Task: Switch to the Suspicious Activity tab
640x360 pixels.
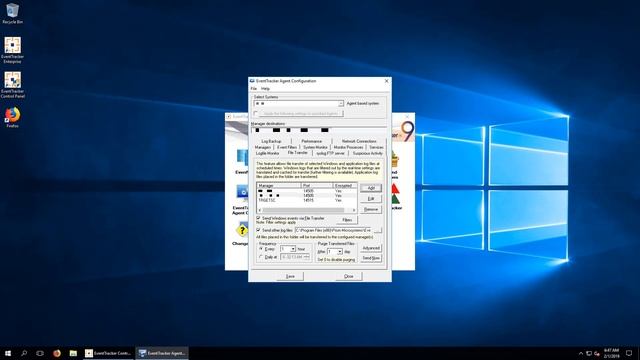Action: pyautogui.click(x=367, y=153)
